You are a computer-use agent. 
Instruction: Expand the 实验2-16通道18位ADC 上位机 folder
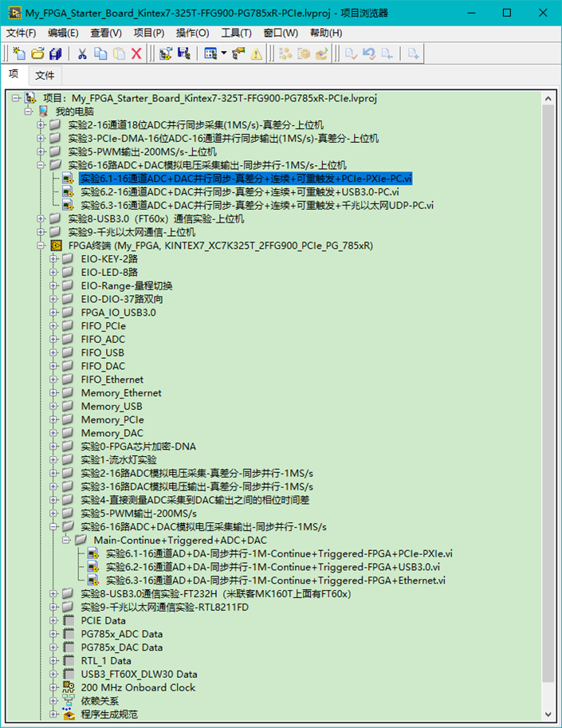(41, 125)
